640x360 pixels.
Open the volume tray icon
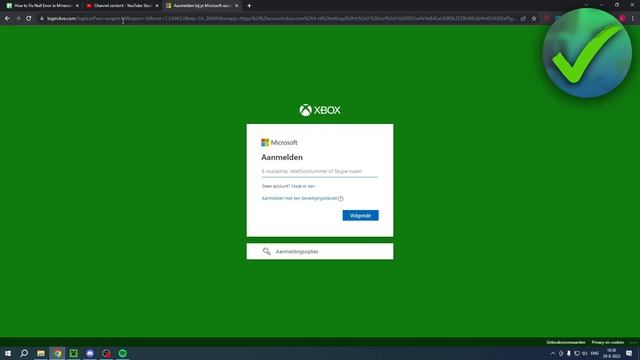tap(584, 353)
